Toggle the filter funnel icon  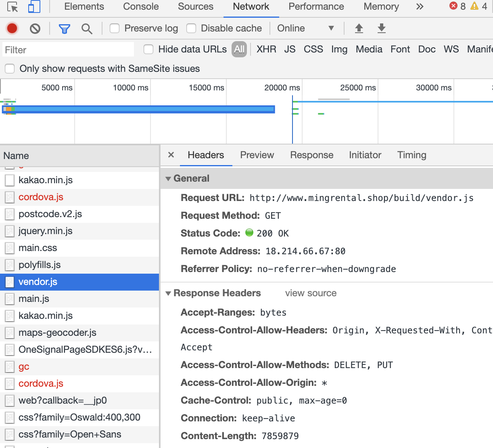click(64, 28)
